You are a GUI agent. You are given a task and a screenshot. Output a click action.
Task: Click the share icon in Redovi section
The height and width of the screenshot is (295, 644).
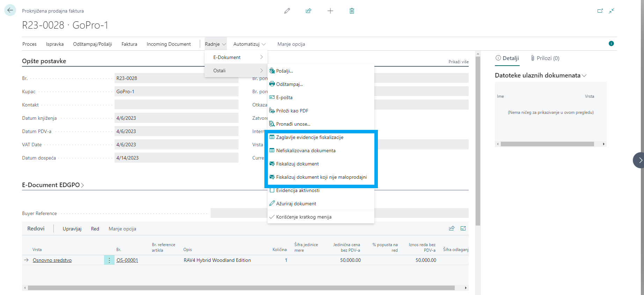click(x=452, y=228)
